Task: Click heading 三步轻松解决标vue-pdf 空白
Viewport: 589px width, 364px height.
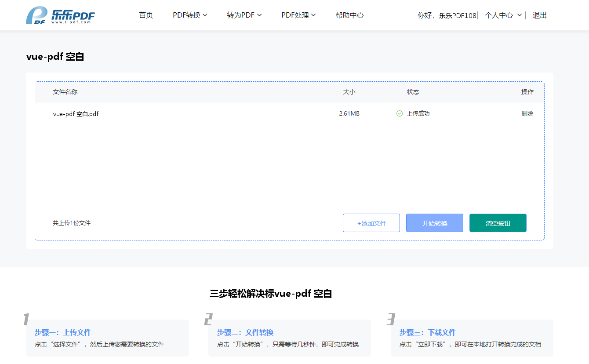Action: [x=271, y=294]
